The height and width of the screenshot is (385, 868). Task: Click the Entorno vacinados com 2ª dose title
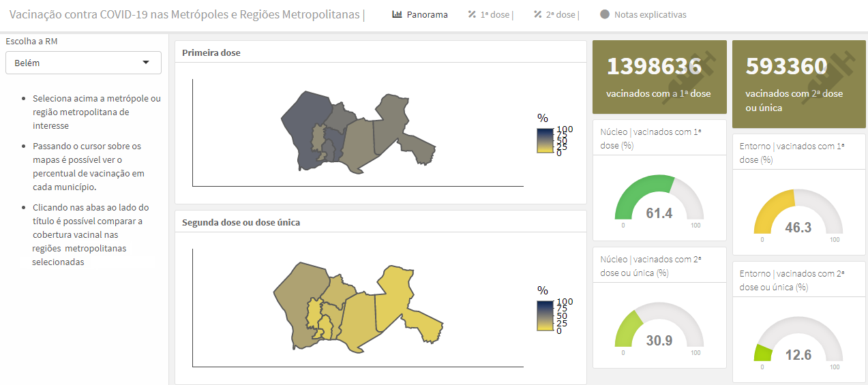click(792, 280)
